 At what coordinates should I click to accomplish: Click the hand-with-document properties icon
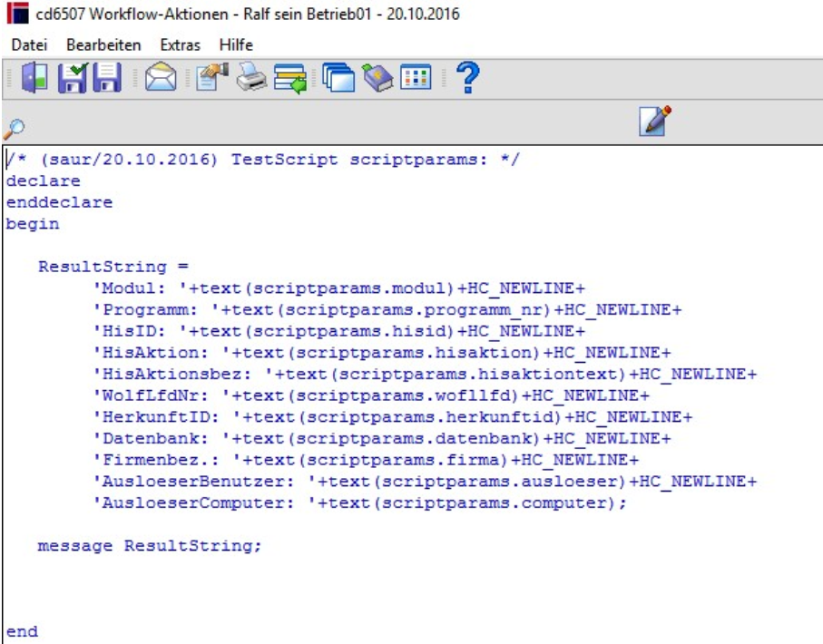pos(212,78)
